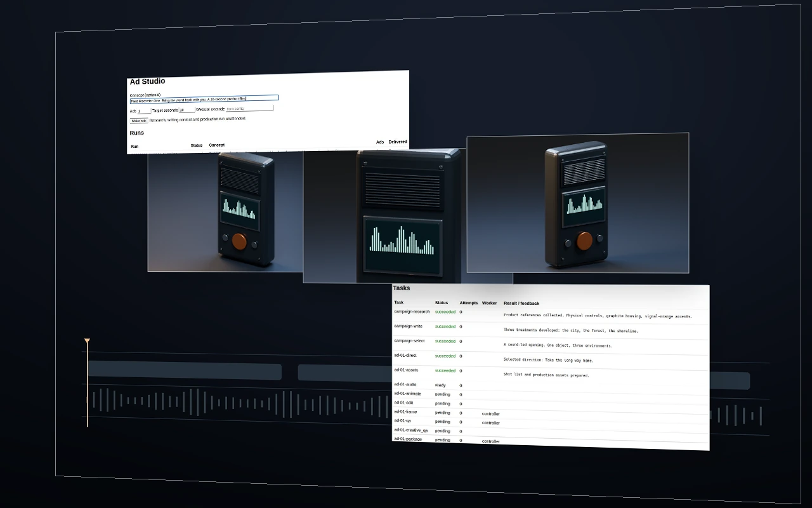812x508 pixels.
Task: Click the Run column header in Runs
Action: tap(134, 147)
